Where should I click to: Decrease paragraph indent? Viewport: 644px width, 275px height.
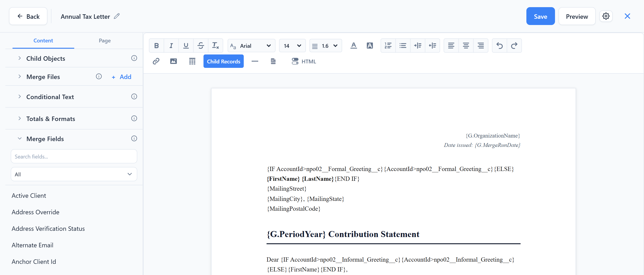tap(432, 46)
